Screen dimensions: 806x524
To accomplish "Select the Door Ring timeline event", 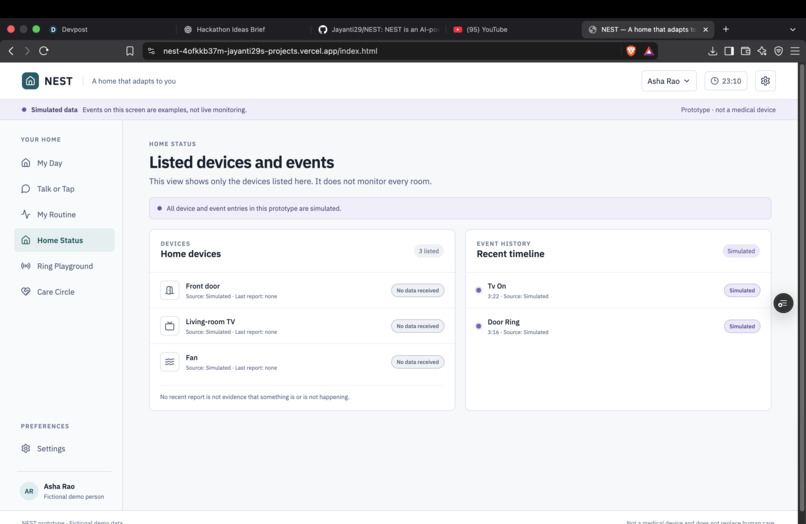I will tap(618, 327).
